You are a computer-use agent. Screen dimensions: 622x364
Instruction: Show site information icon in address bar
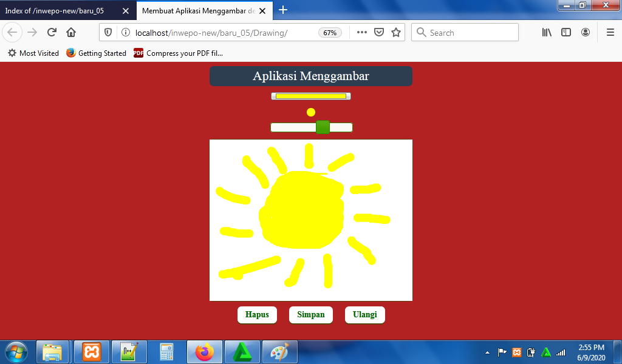(125, 33)
